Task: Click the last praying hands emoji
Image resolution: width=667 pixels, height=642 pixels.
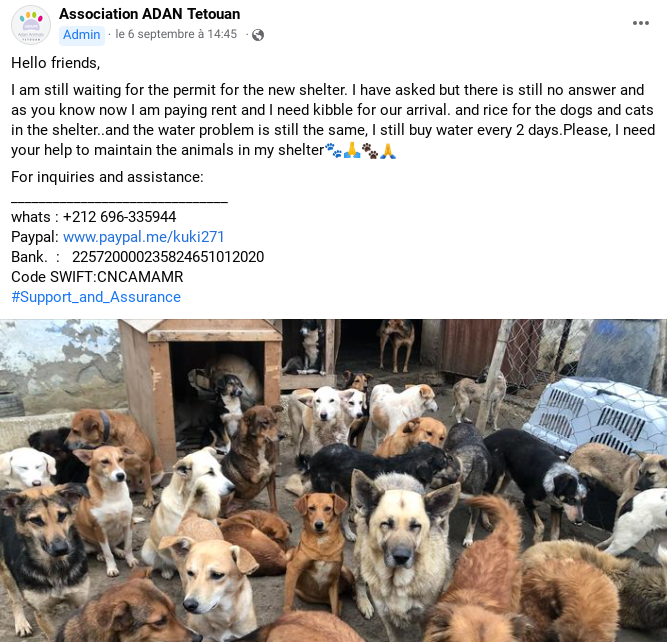Action: coord(388,150)
